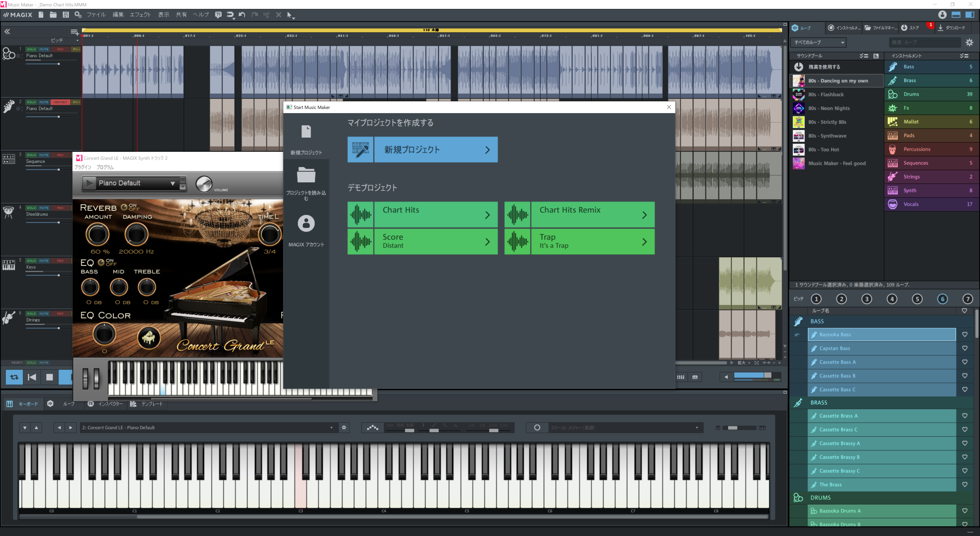Click the Concert Grand VOLUME knob
The height and width of the screenshot is (536, 980).
tap(204, 184)
